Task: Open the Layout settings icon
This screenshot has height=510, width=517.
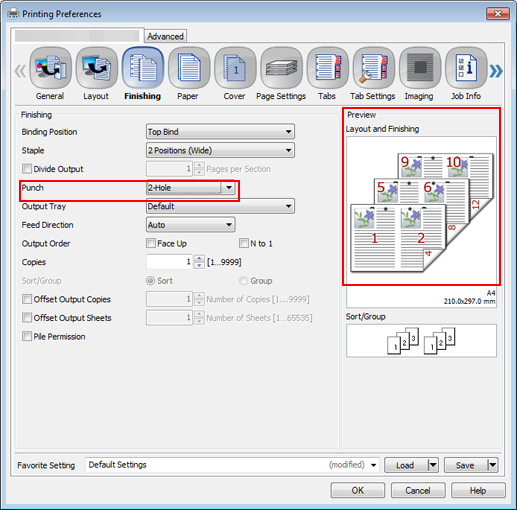Action: click(96, 68)
